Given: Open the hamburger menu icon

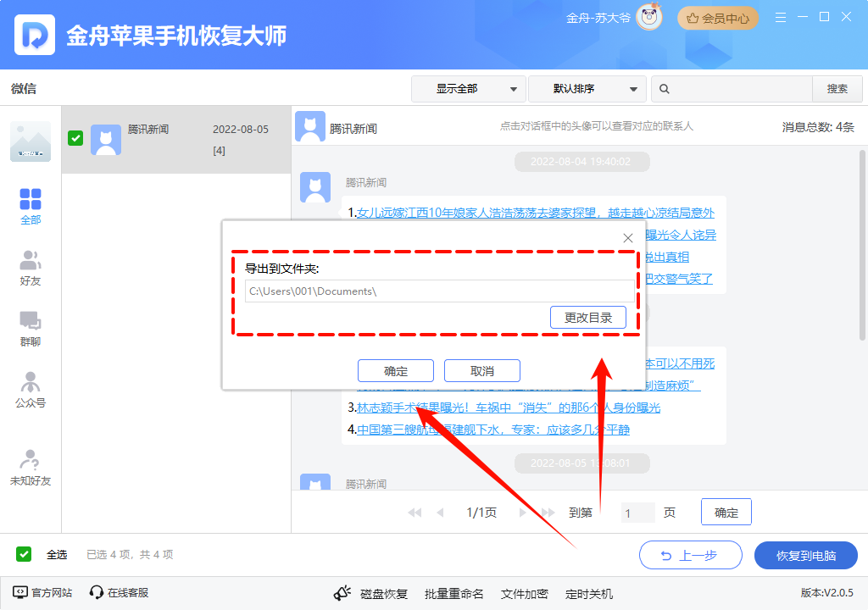Looking at the screenshot, I should point(781,18).
